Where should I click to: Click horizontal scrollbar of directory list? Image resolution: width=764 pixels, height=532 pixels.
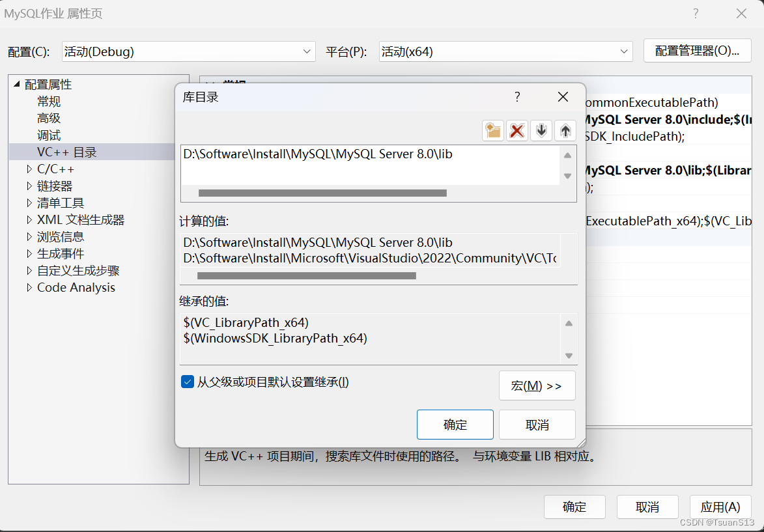click(x=322, y=193)
